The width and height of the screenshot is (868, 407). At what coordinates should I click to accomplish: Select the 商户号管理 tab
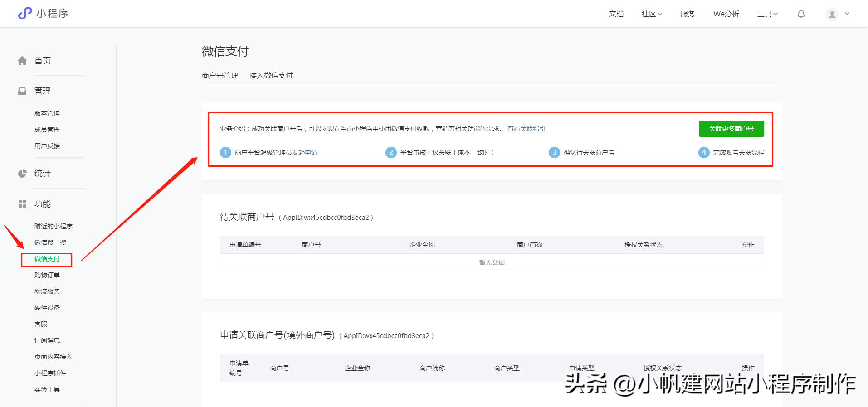tap(220, 75)
